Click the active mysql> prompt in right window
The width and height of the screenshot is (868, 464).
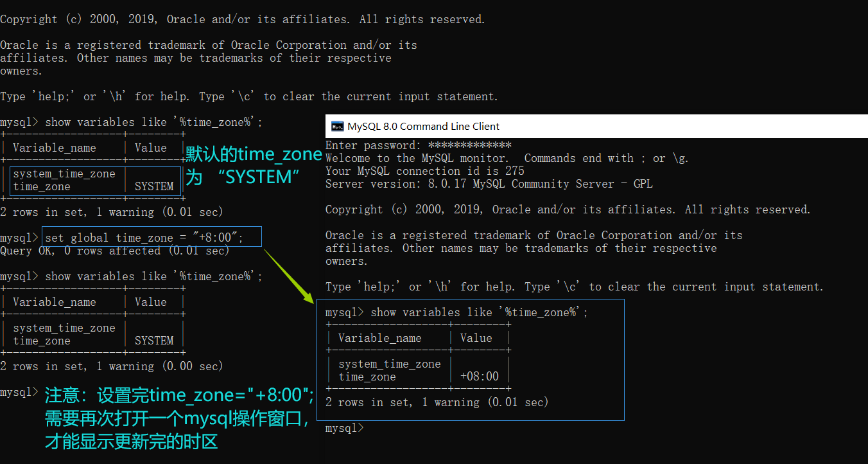pyautogui.click(x=343, y=427)
